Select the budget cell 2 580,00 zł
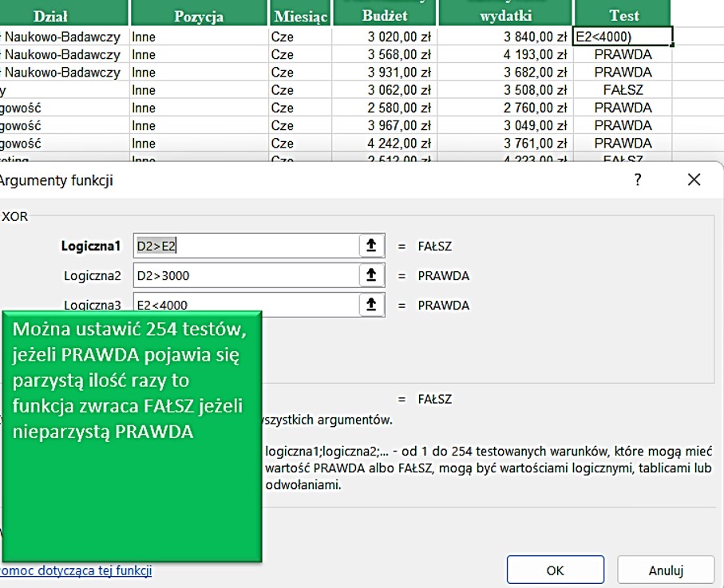The image size is (724, 588). pyautogui.click(x=384, y=108)
